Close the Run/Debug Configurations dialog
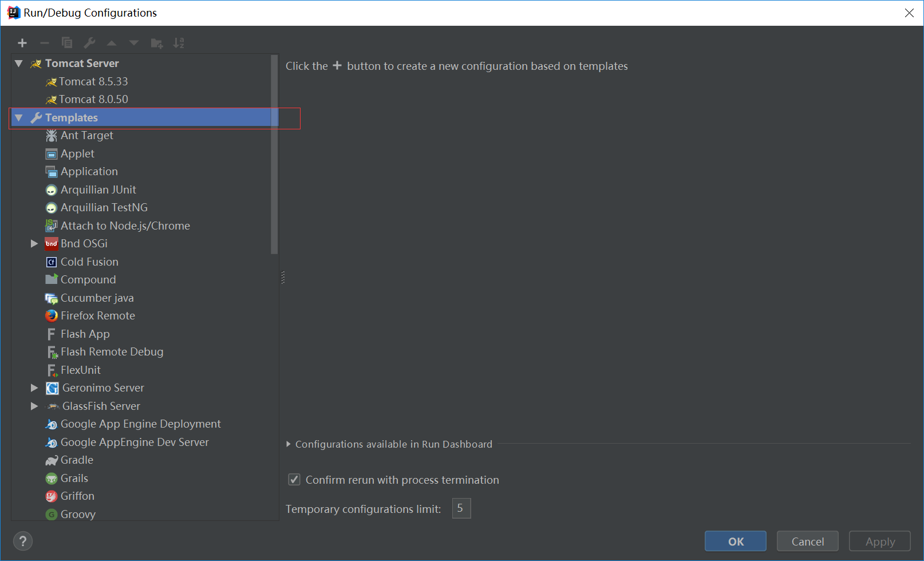 tap(909, 13)
